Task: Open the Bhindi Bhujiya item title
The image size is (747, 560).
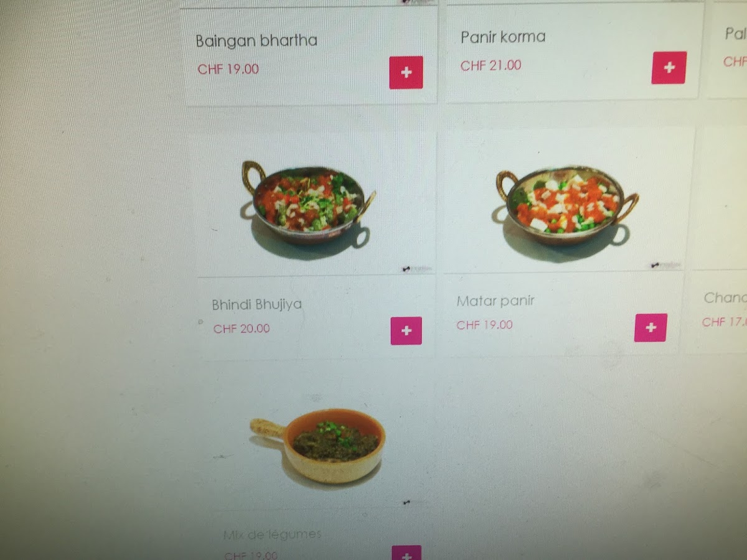Action: click(x=256, y=305)
